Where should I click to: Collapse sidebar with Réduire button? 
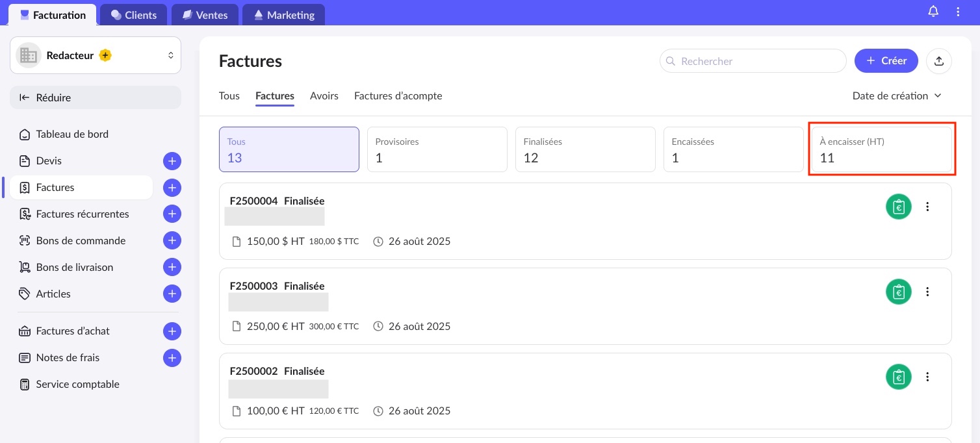[x=96, y=97]
